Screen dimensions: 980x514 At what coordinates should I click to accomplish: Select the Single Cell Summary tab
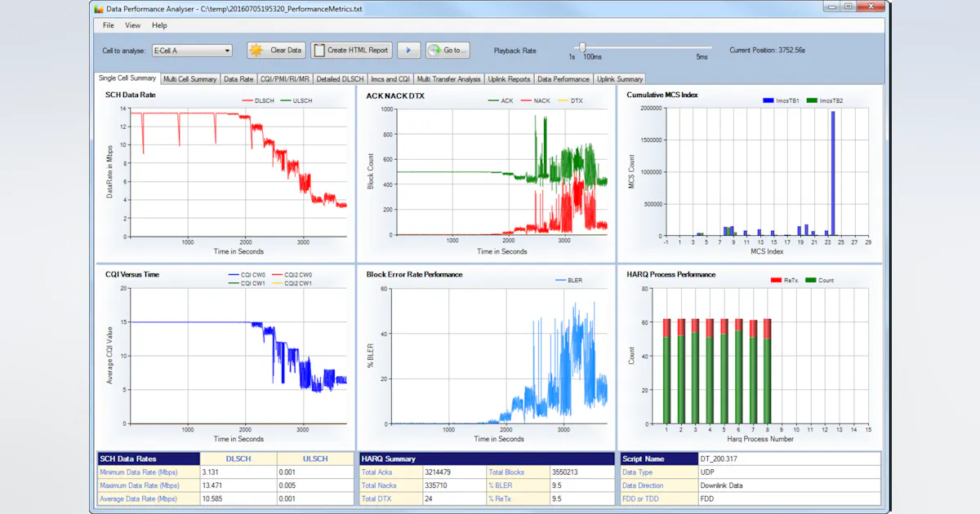coord(127,78)
